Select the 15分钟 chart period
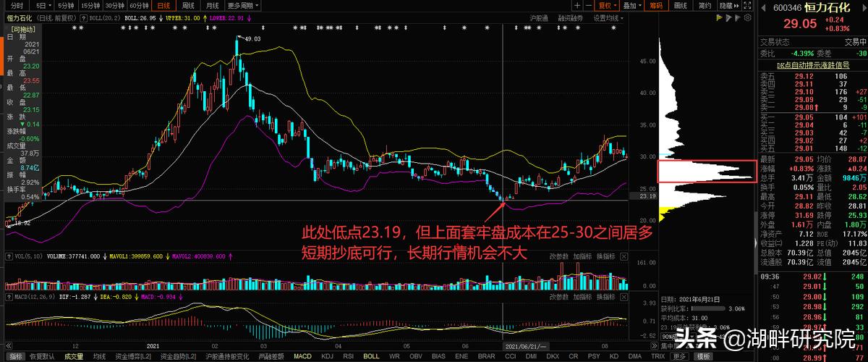The image size is (868, 362). point(90,5)
